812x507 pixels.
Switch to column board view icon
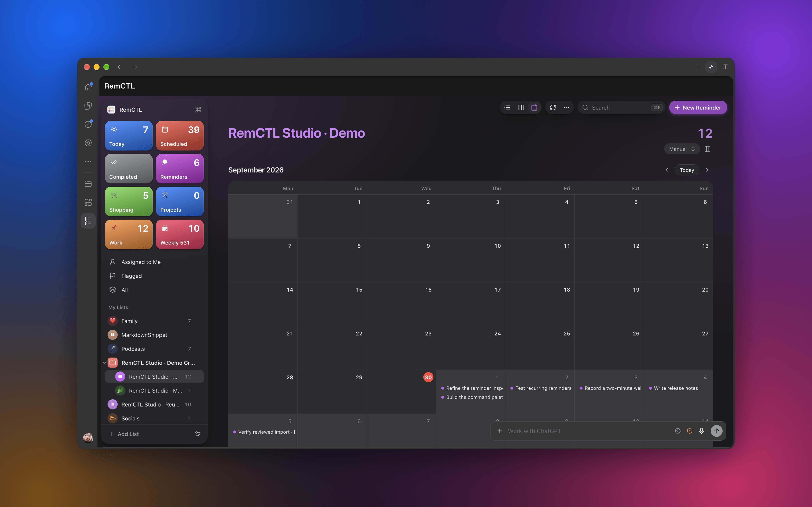tap(520, 108)
